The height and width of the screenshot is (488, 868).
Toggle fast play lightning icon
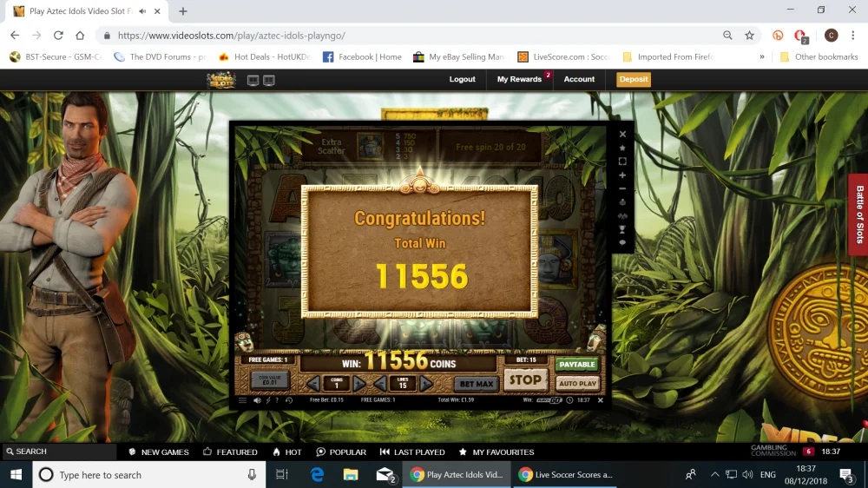[x=268, y=400]
